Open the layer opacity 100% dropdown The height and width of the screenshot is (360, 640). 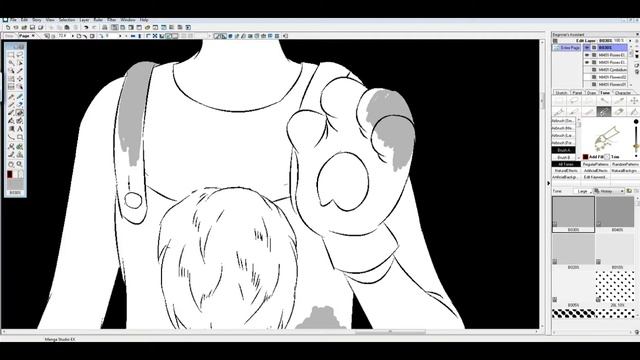(x=630, y=41)
